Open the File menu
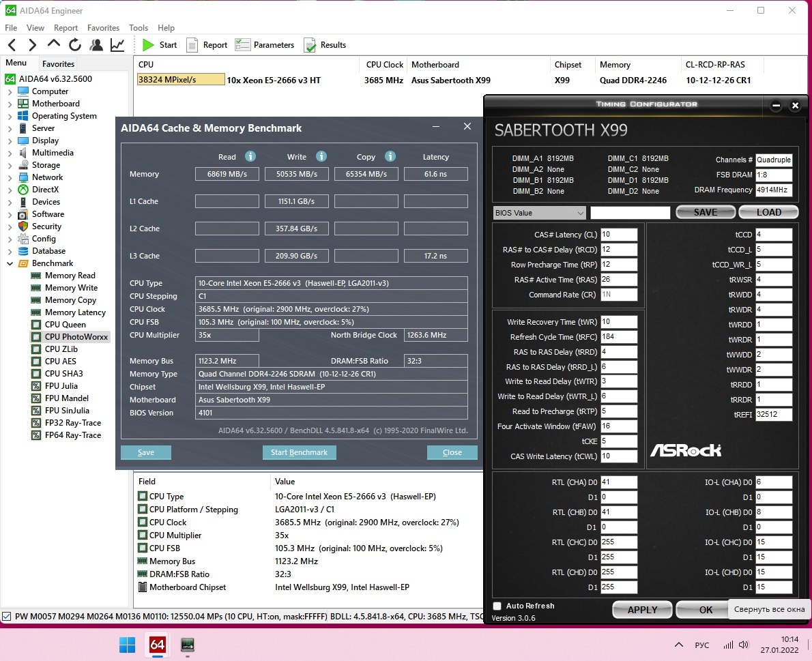Screen dimensions: 812x661 (11, 28)
